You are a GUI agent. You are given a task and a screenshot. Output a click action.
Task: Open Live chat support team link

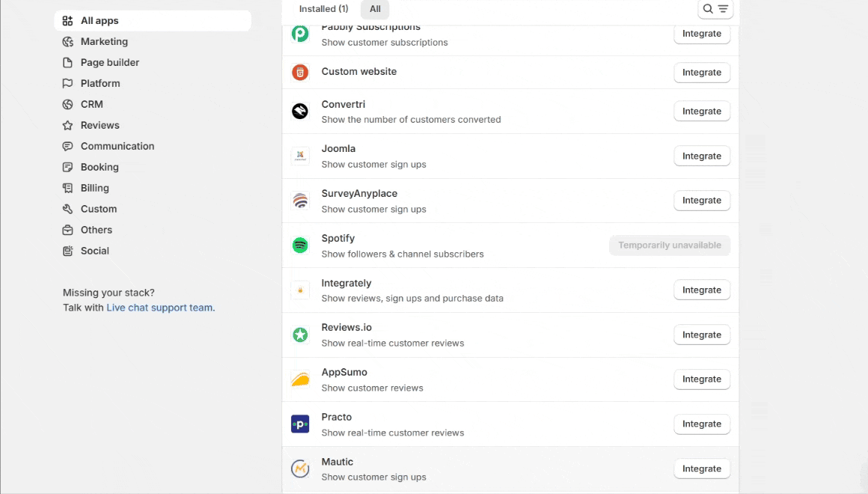(x=159, y=308)
